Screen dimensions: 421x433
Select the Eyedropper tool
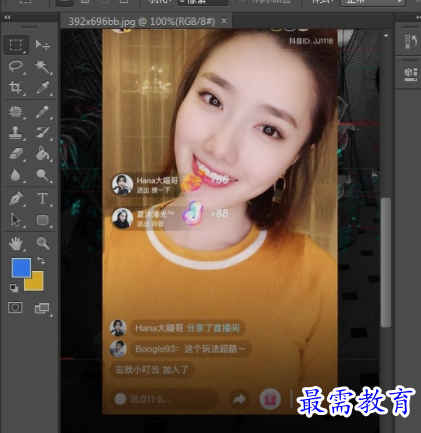pyautogui.click(x=43, y=87)
